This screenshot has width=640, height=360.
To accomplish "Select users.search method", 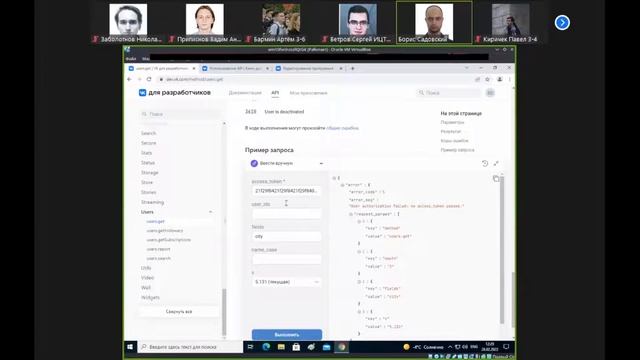I will (x=159, y=258).
